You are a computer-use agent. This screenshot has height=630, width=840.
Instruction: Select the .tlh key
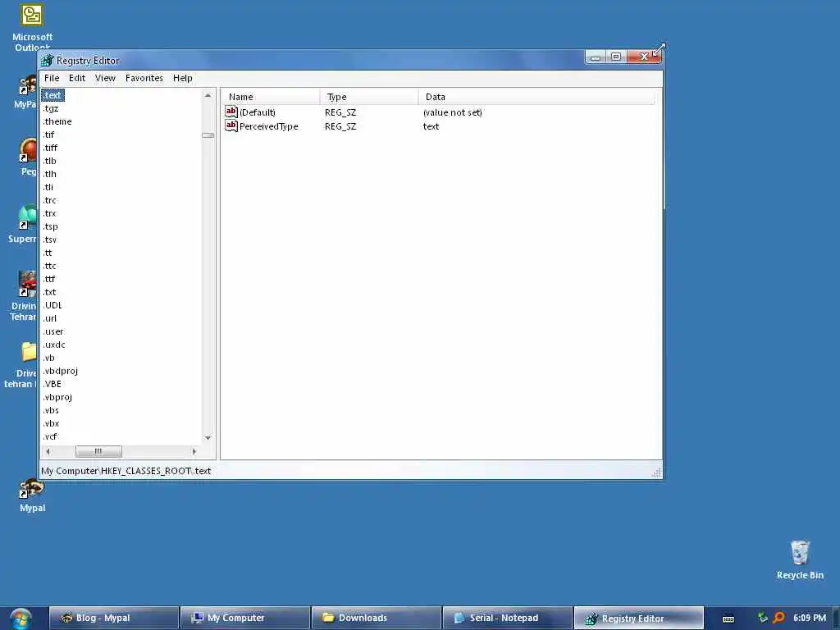coord(49,174)
